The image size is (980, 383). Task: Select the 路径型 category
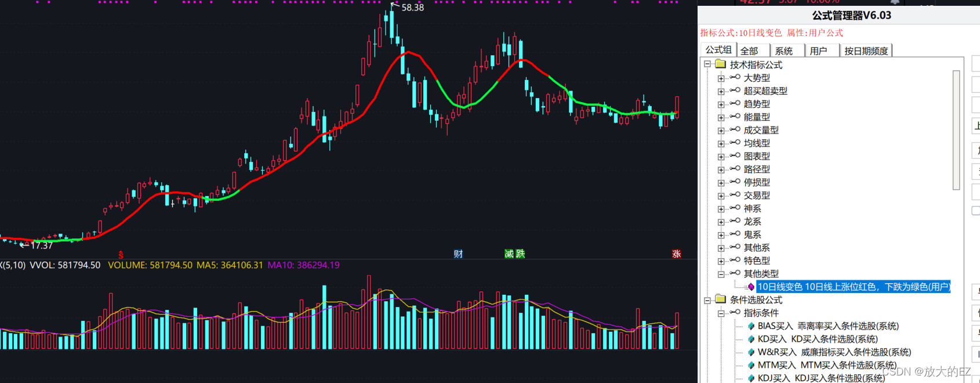coord(757,169)
